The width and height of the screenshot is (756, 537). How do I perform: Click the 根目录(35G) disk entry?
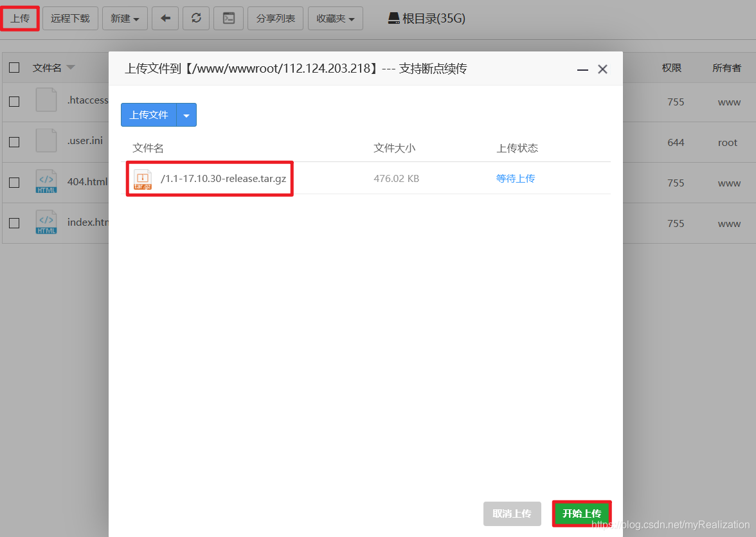pos(427,19)
